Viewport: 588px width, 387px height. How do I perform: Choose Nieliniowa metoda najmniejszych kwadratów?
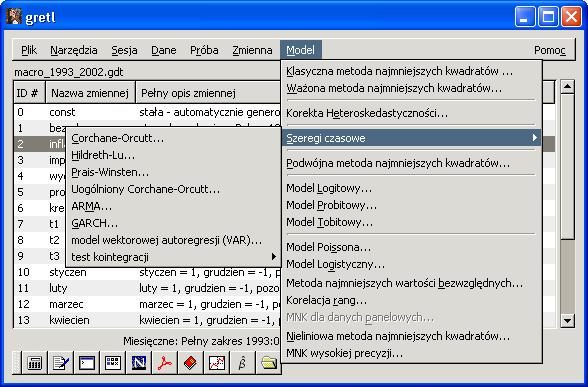click(x=411, y=336)
